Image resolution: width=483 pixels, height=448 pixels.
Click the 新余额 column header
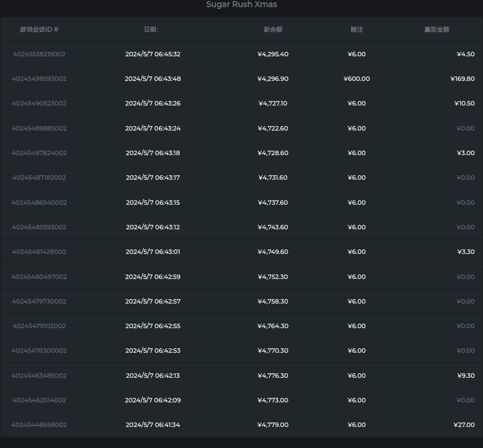tap(273, 30)
